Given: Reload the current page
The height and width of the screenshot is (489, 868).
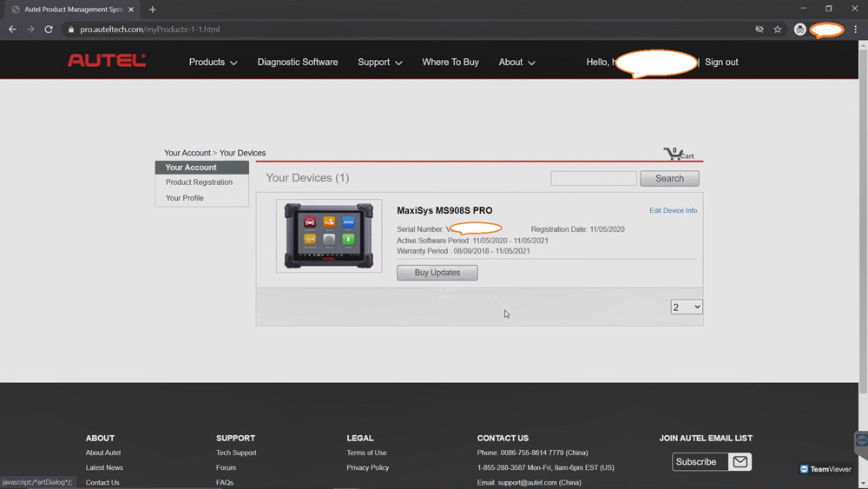Looking at the screenshot, I should pos(49,30).
